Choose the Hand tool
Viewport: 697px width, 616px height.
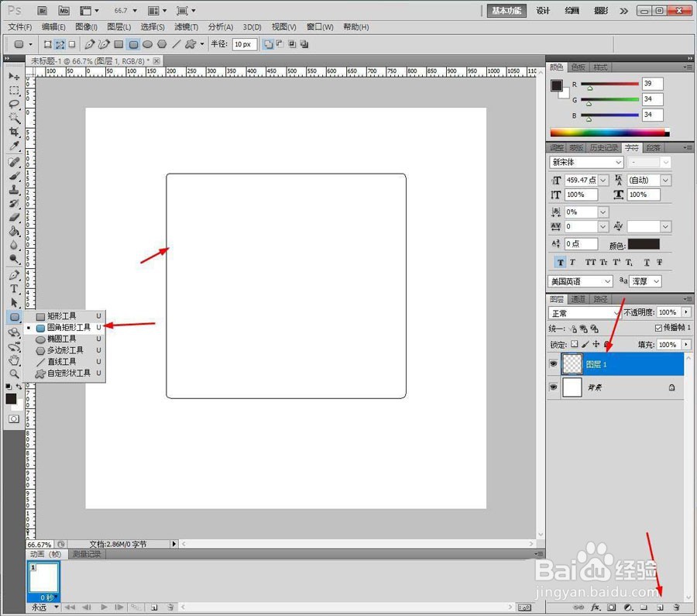pos(14,360)
